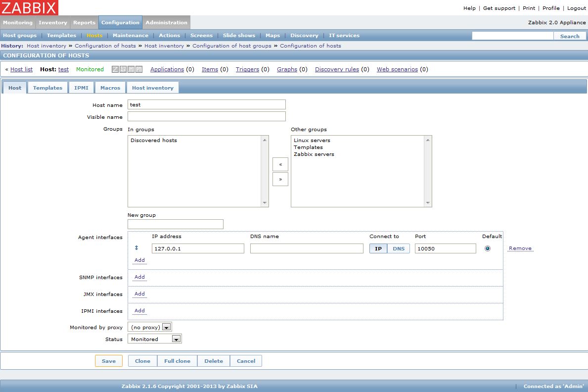Open the Host list link
This screenshot has height=392, width=588.
[x=21, y=69]
